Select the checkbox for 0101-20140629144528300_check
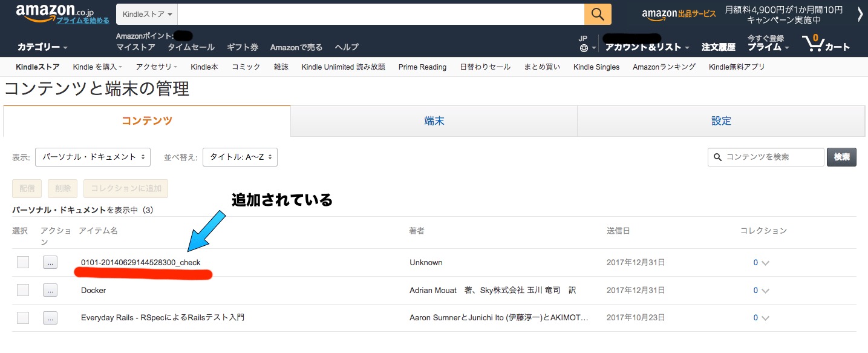The image size is (868, 353). (x=22, y=262)
